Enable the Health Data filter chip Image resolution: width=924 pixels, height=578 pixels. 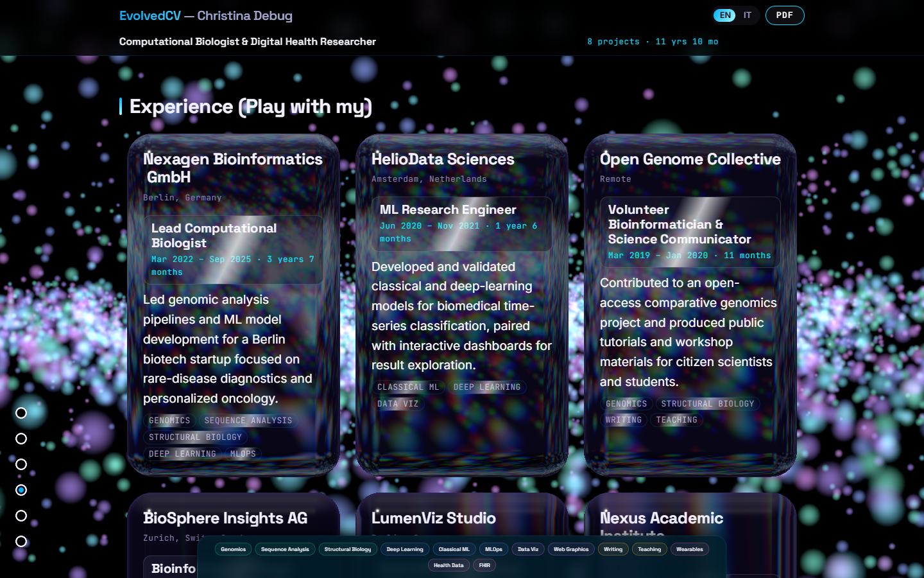tap(449, 565)
